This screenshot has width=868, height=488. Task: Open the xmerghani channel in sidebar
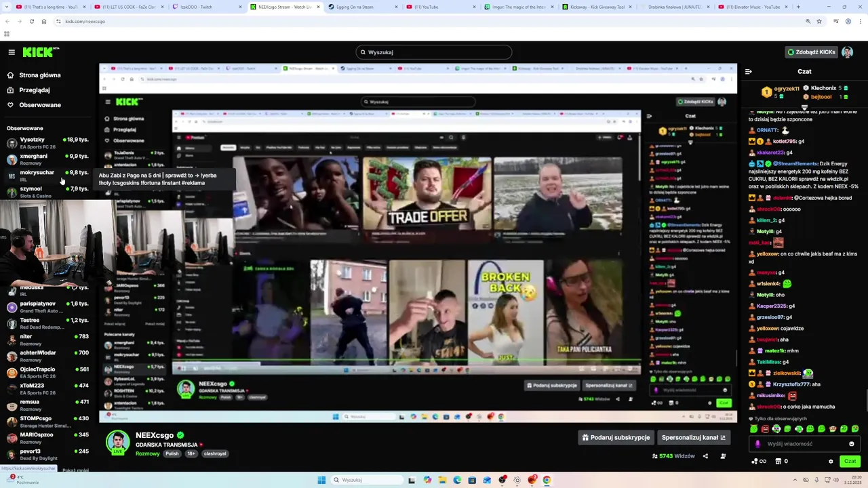pos(47,159)
